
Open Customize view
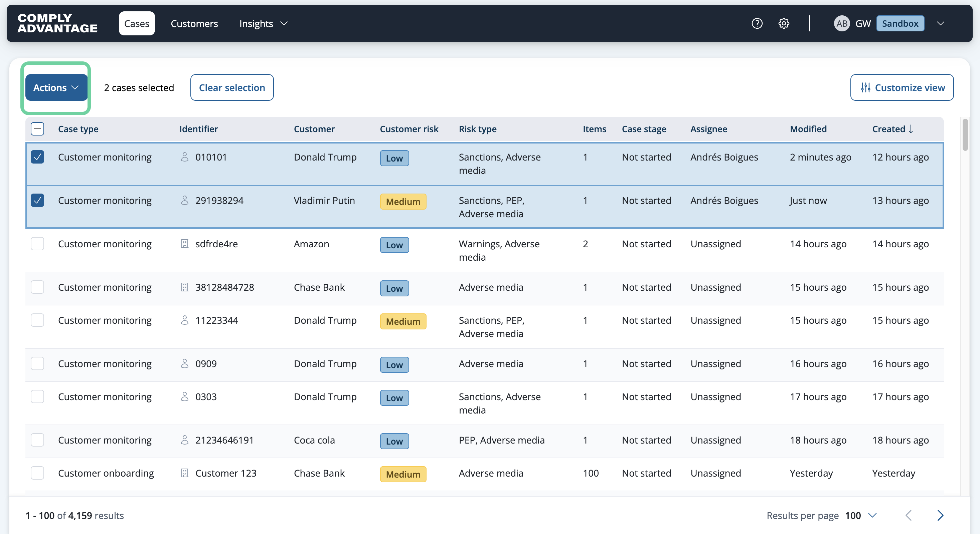[902, 87]
